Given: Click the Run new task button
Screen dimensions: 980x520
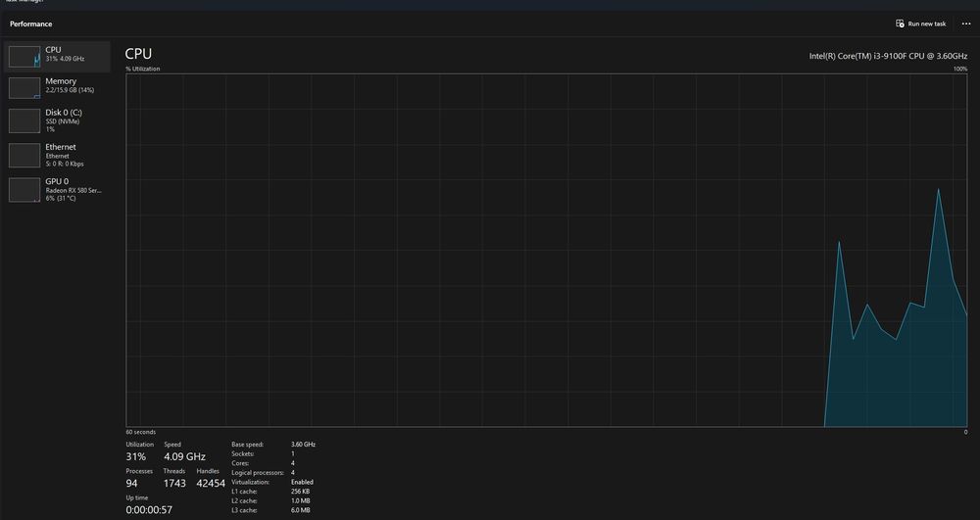Looking at the screenshot, I should [x=920, y=24].
